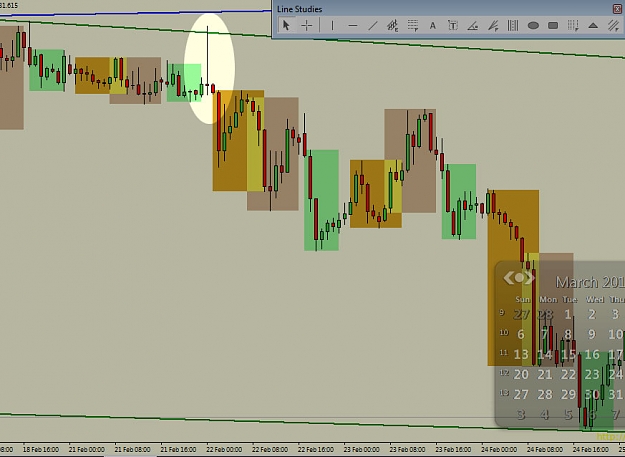Pick the diagonal Trendline tool
The image size is (625, 457).
coord(372,25)
